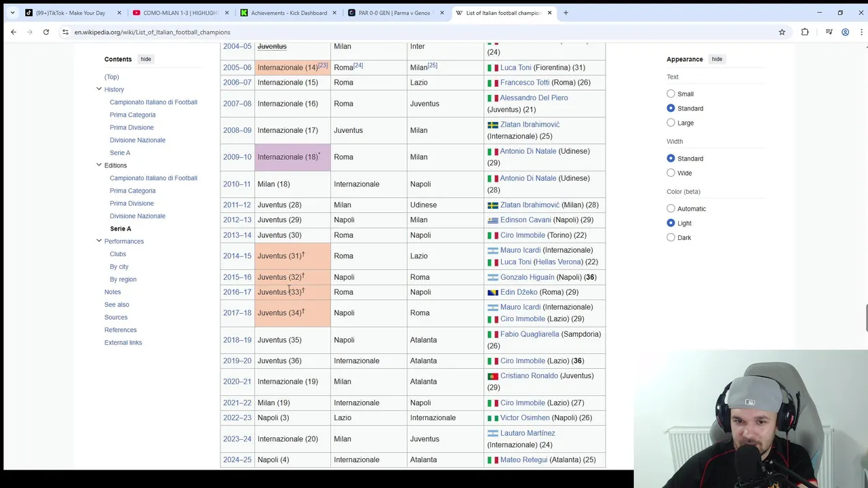
Task: Select Automatic color mode
Action: pyautogui.click(x=671, y=209)
